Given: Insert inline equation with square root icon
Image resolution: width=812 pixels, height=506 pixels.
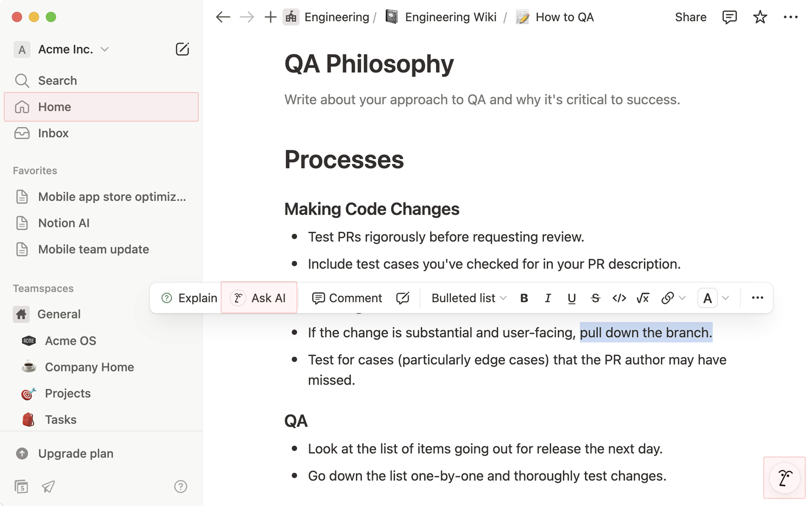Looking at the screenshot, I should click(x=642, y=298).
